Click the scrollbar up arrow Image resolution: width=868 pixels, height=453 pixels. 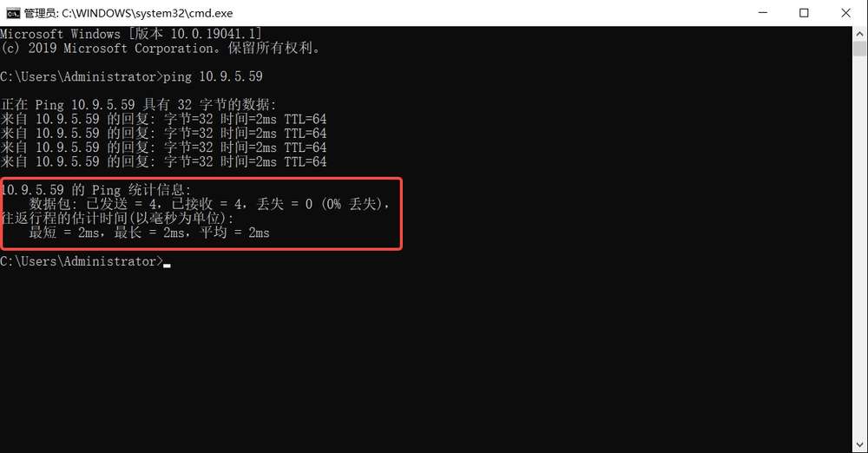pos(859,33)
